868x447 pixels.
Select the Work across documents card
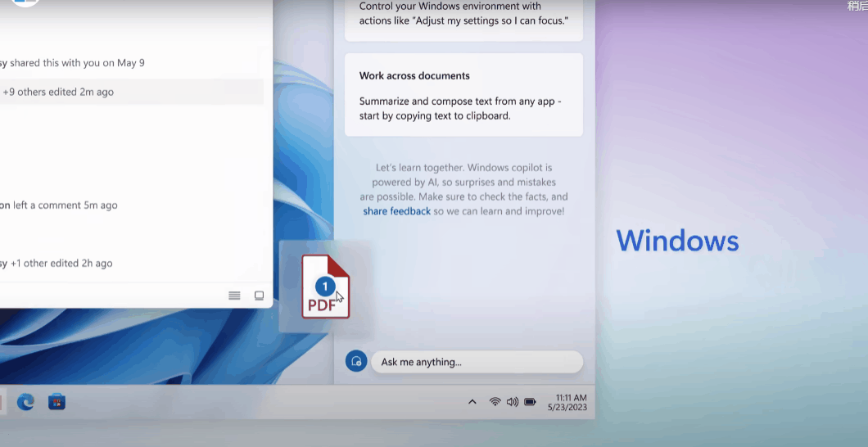click(x=464, y=95)
